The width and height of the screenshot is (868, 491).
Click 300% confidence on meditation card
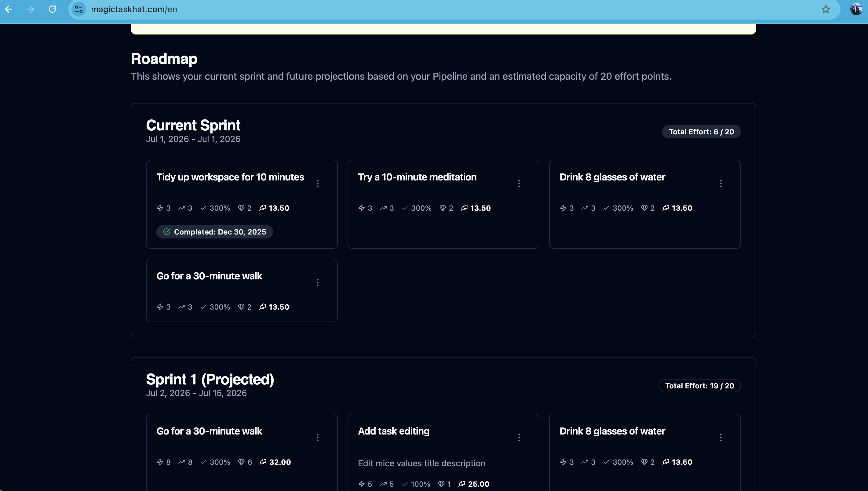(421, 208)
